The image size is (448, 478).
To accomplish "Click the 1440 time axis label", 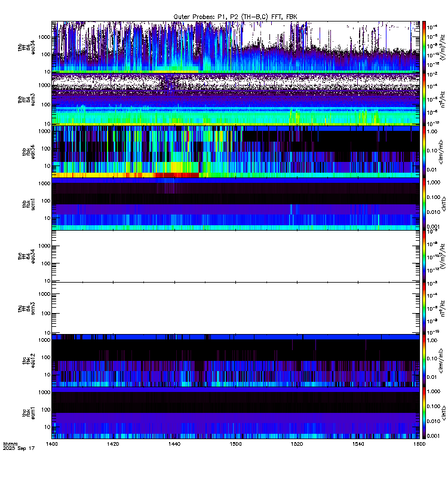I will pyautogui.click(x=174, y=444).
